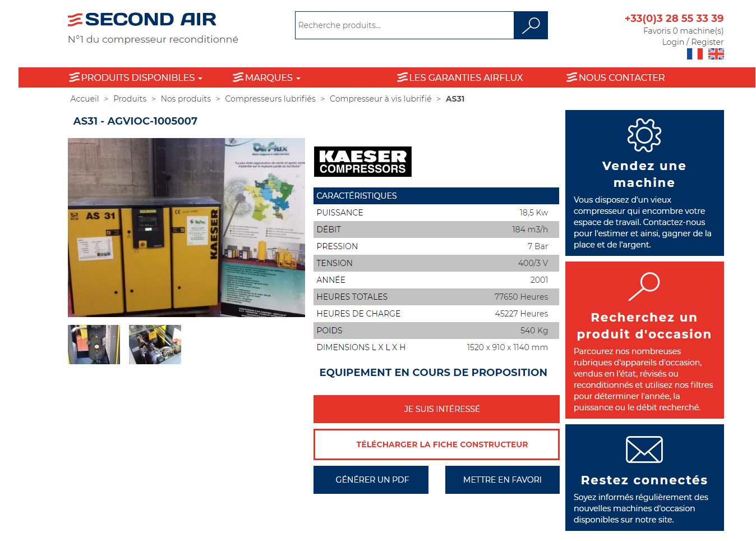Open Vendez une machine panel heading
This screenshot has height=541, width=756.
(x=644, y=174)
